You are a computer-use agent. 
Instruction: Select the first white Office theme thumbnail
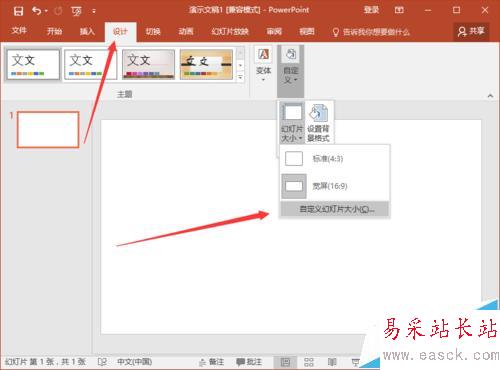point(33,65)
